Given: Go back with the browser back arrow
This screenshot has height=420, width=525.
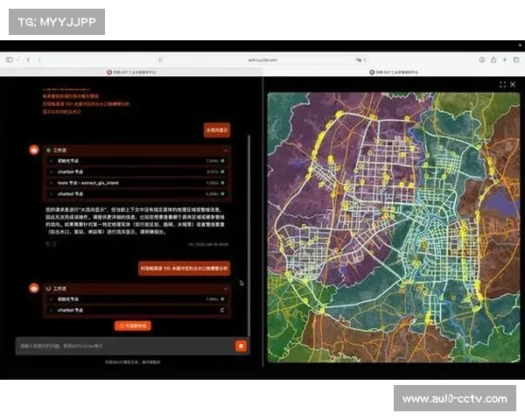Looking at the screenshot, I should click(x=28, y=59).
